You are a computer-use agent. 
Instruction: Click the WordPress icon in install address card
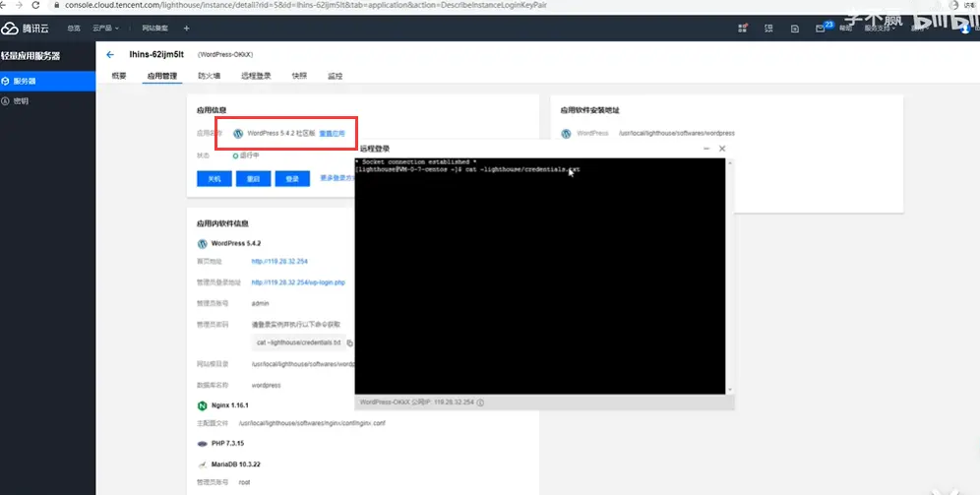point(566,134)
